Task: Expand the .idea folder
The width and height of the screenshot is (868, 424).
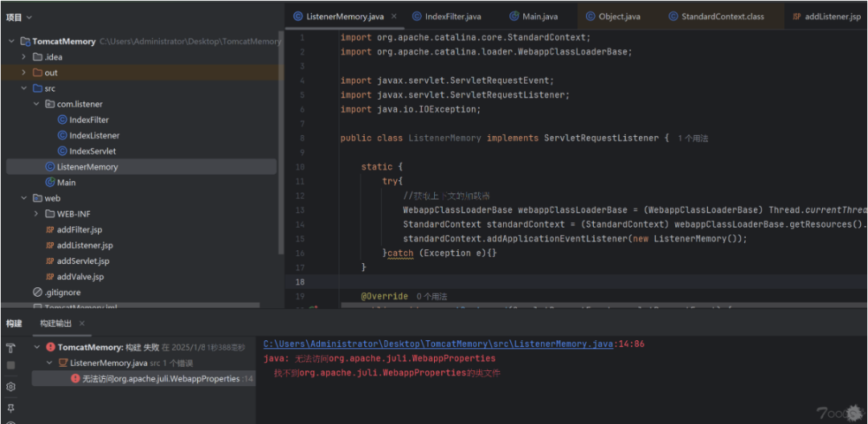Action: [x=24, y=57]
